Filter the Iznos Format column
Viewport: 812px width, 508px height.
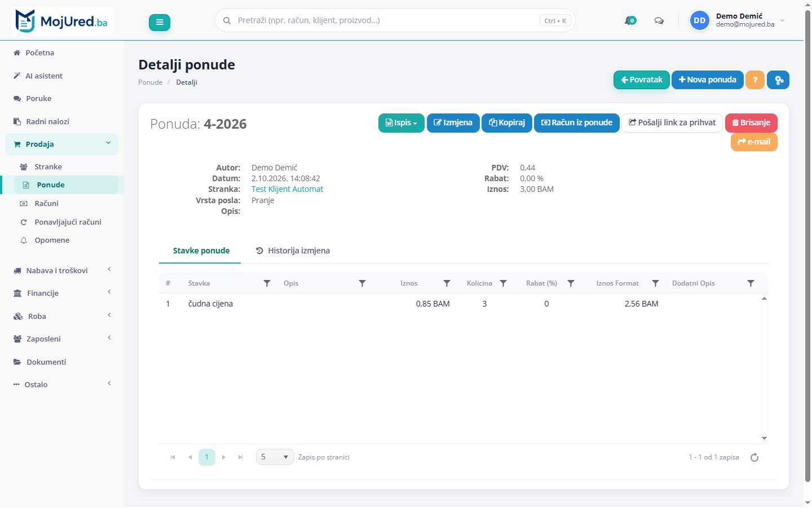pos(655,283)
